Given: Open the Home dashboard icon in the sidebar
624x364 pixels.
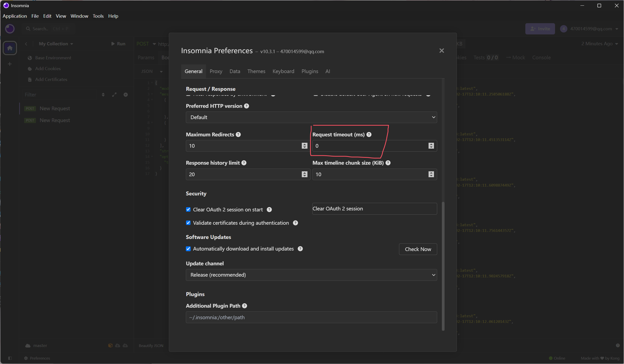Looking at the screenshot, I should [10, 48].
